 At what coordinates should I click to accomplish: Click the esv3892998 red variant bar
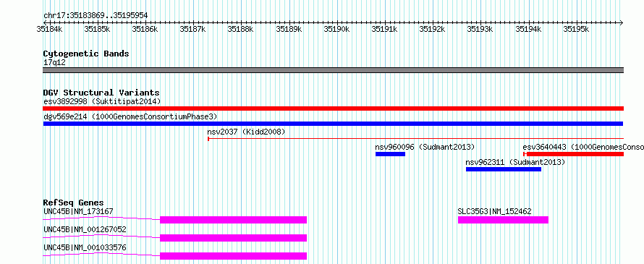333,108
